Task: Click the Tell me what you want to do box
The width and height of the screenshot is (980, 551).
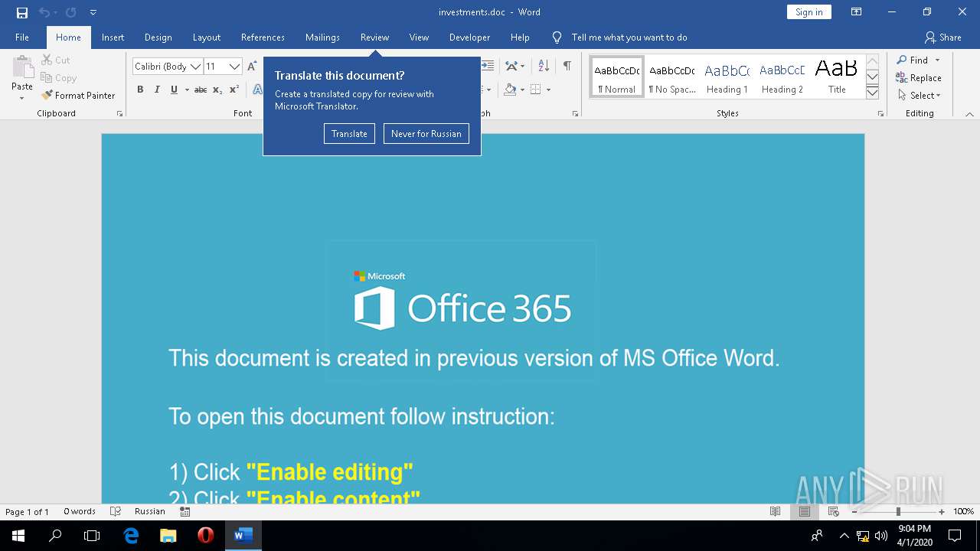Action: [x=629, y=37]
